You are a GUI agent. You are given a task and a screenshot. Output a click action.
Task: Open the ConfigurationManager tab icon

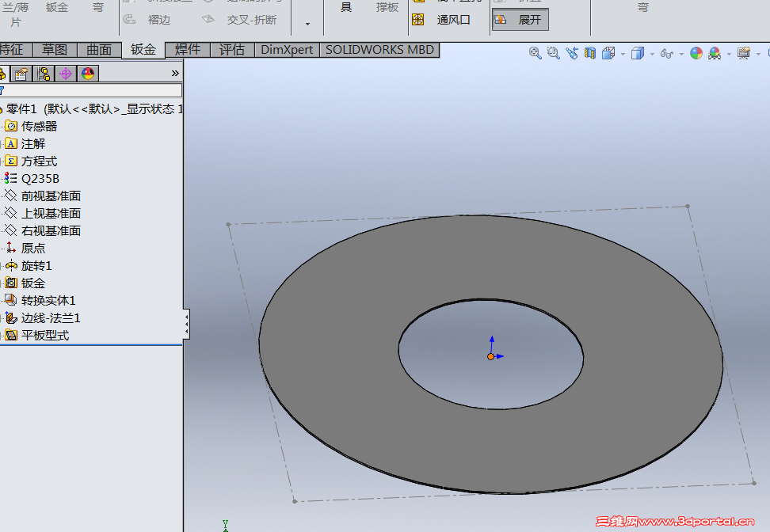44,74
